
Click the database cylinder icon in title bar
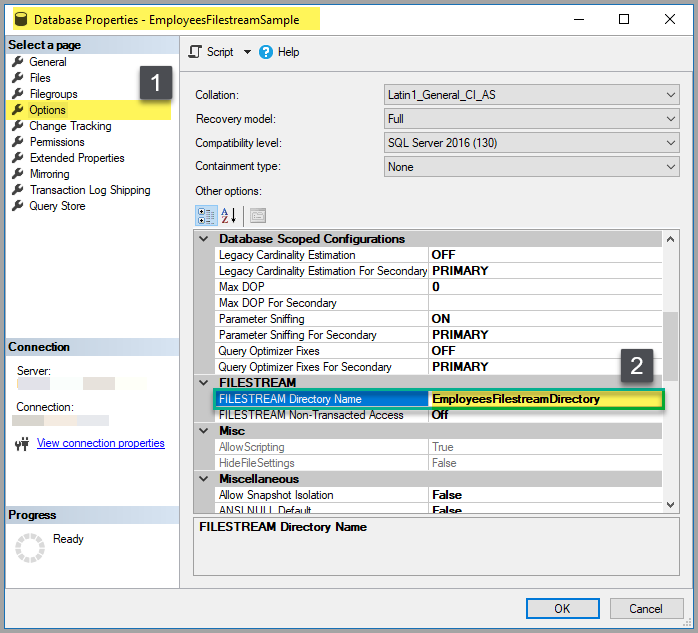click(x=20, y=19)
